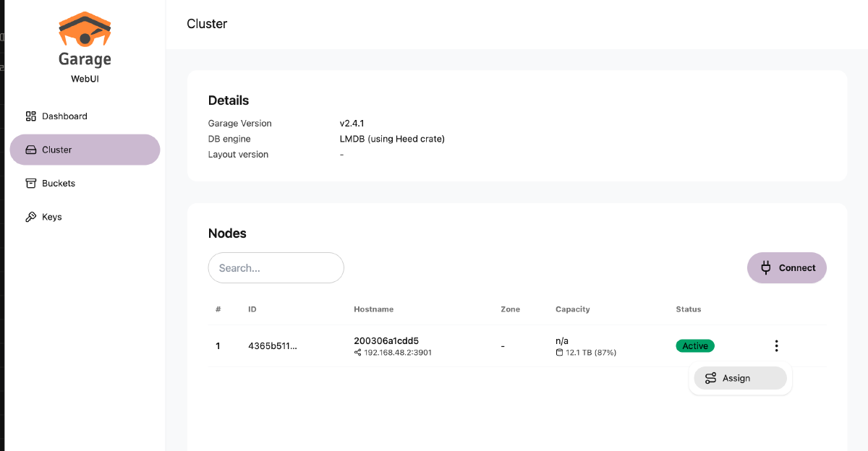
Task: Navigate to the Keys page
Action: [x=85, y=217]
